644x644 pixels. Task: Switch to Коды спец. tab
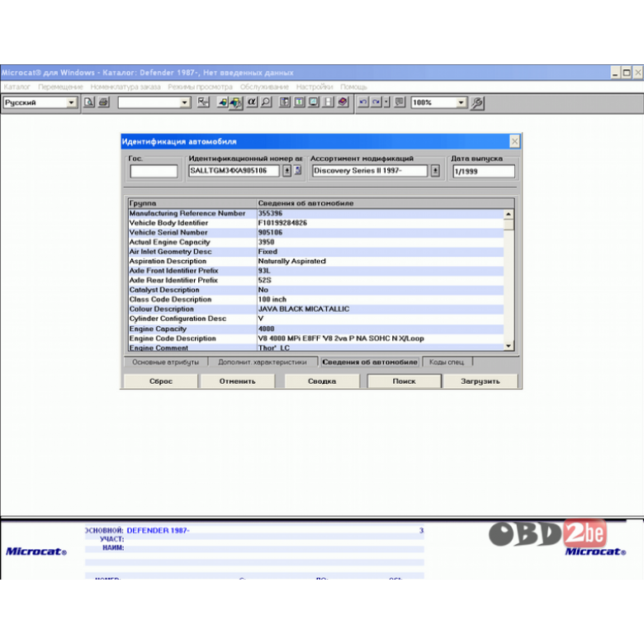(x=447, y=362)
